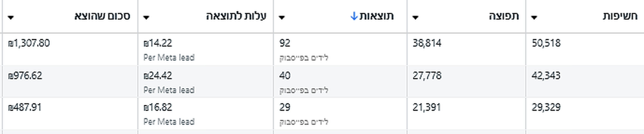Sort by סכום שהוצא header
The image size is (644, 134).
click(102, 16)
